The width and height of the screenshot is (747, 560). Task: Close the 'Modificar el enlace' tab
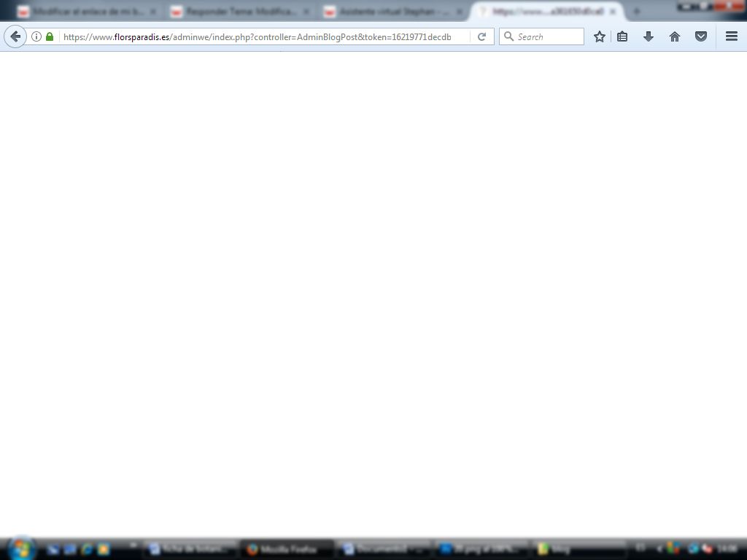pos(153,12)
